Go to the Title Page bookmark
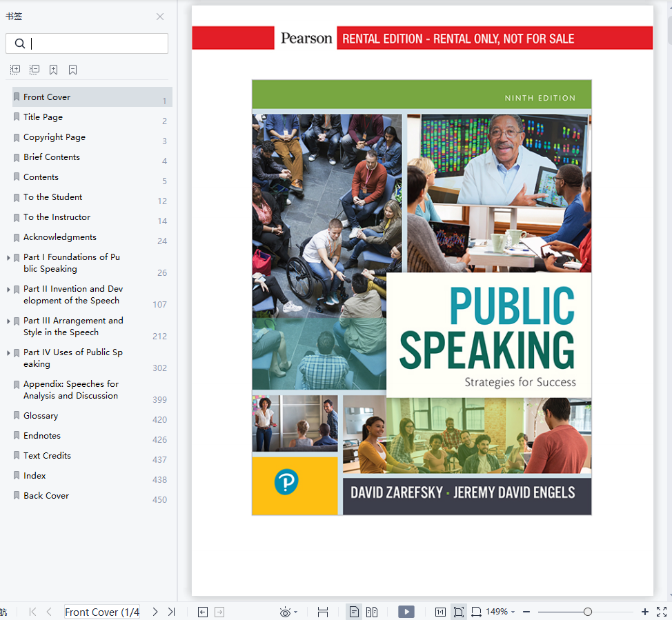The image size is (672, 620). click(92, 117)
